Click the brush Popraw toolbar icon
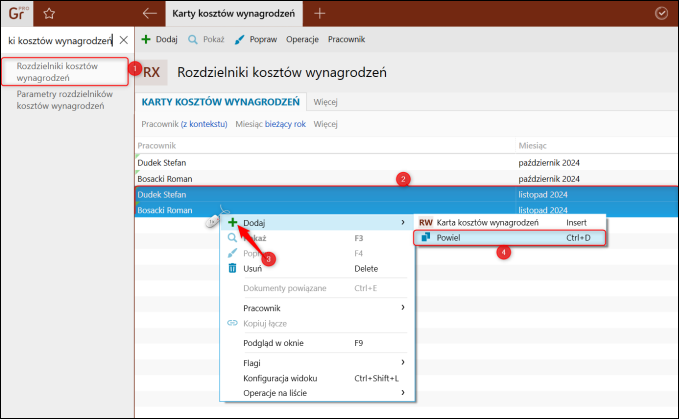 pyautogui.click(x=239, y=40)
